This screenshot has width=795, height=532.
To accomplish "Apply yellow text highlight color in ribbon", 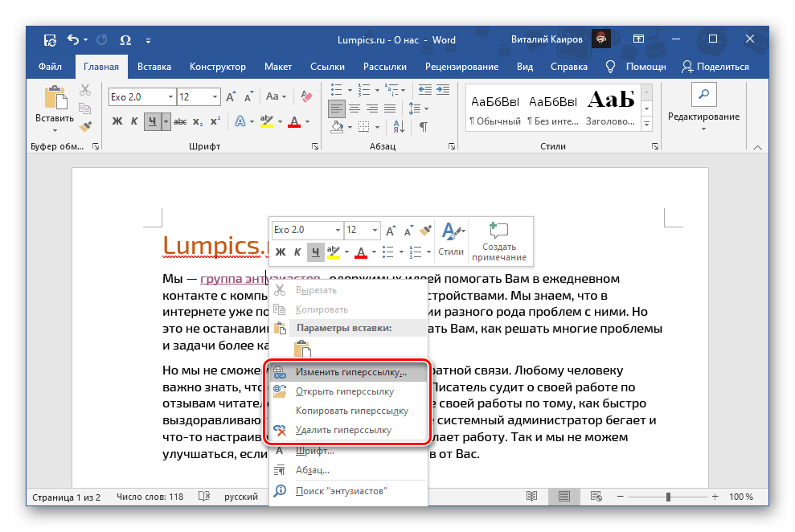I will click(267, 121).
